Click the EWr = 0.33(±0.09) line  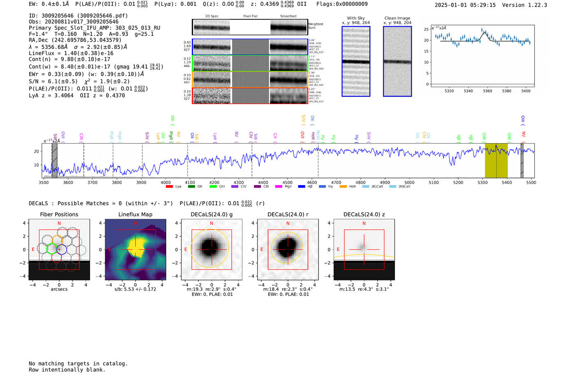coord(86,74)
